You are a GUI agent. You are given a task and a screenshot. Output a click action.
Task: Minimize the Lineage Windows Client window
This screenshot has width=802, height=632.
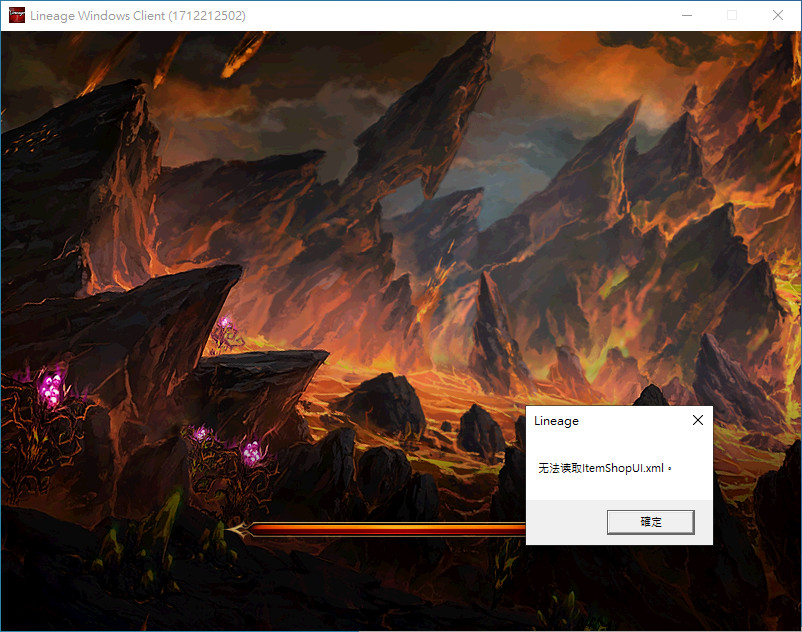tap(687, 15)
